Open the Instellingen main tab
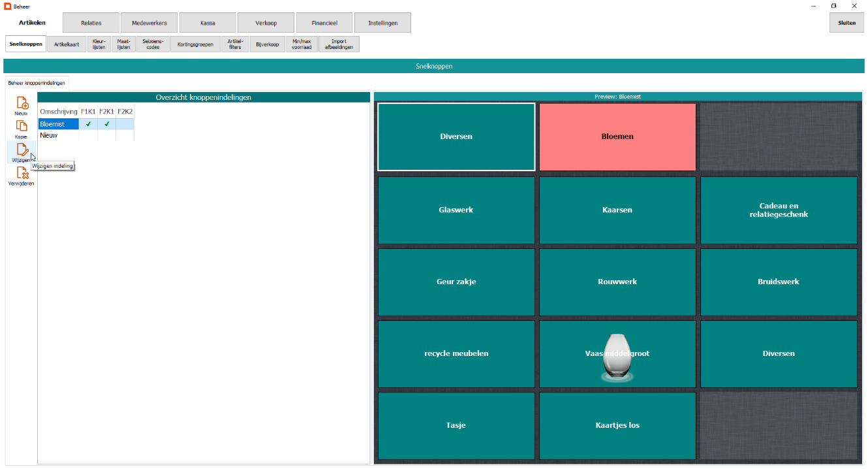868x469 pixels. tap(382, 23)
